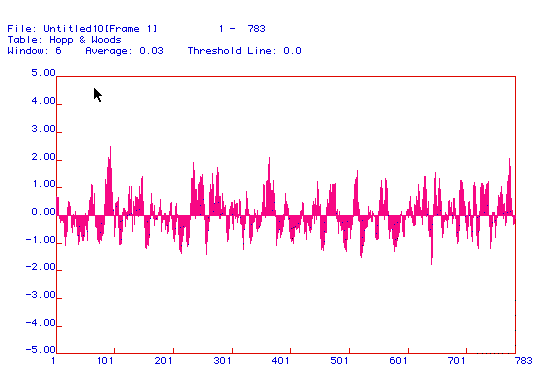Click the y-axis label 3.00
This screenshot has width=536, height=386.
[x=43, y=129]
